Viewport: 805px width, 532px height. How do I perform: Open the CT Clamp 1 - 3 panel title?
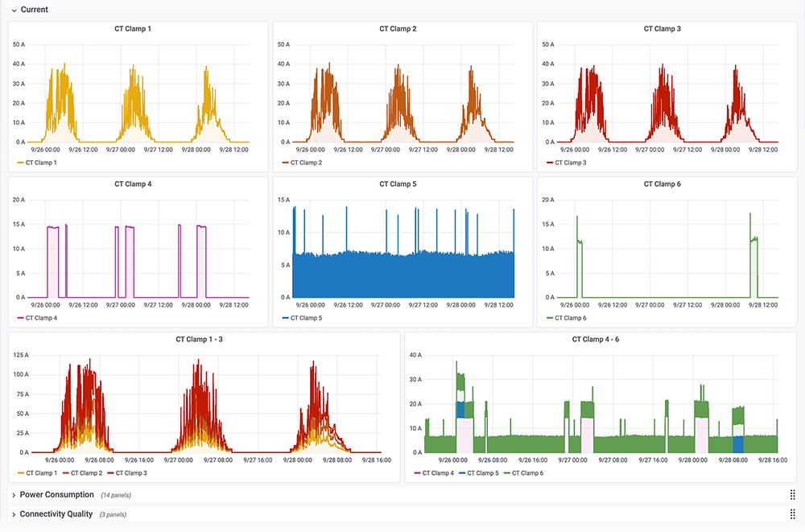[199, 340]
